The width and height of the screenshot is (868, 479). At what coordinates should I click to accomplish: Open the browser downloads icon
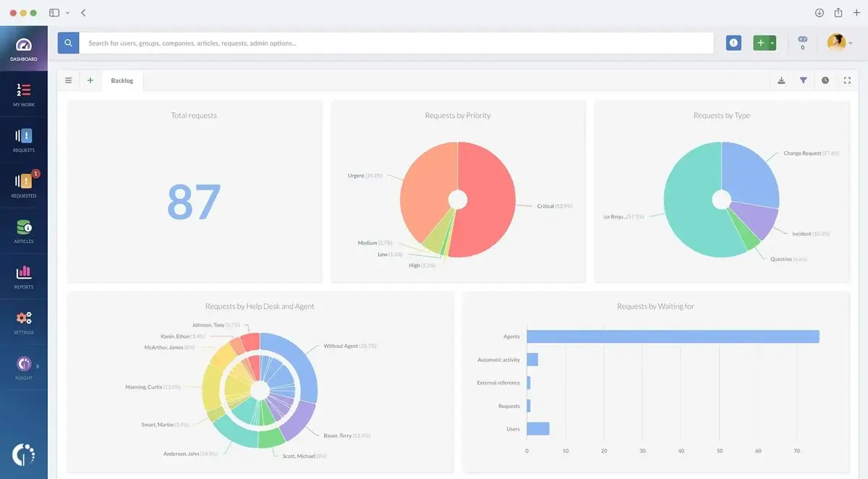[x=819, y=12]
